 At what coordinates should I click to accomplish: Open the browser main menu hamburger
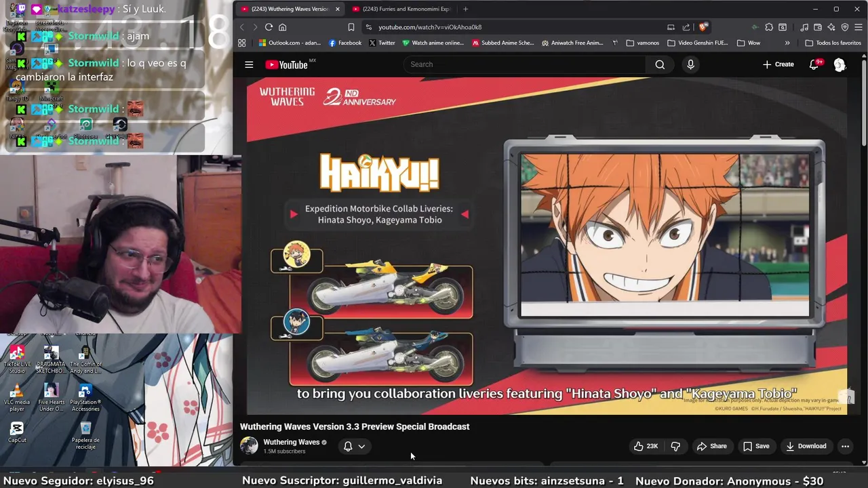pos(859,27)
